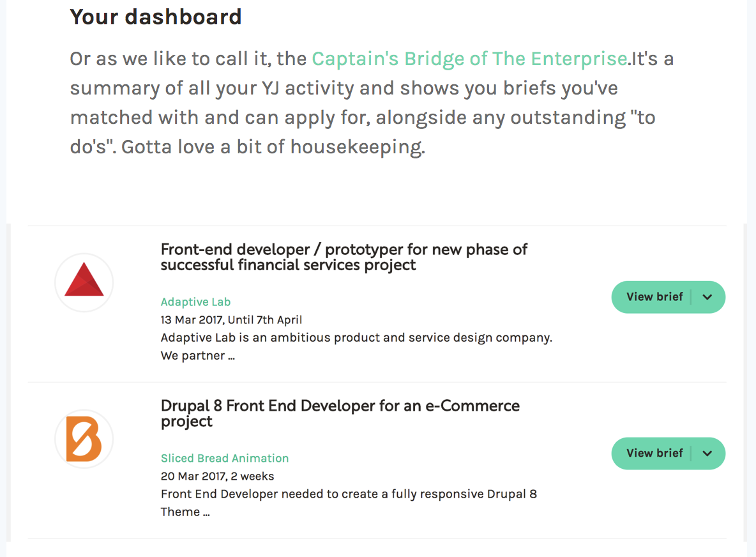Click the Drupal 8 Theme description text

pyautogui.click(x=349, y=494)
